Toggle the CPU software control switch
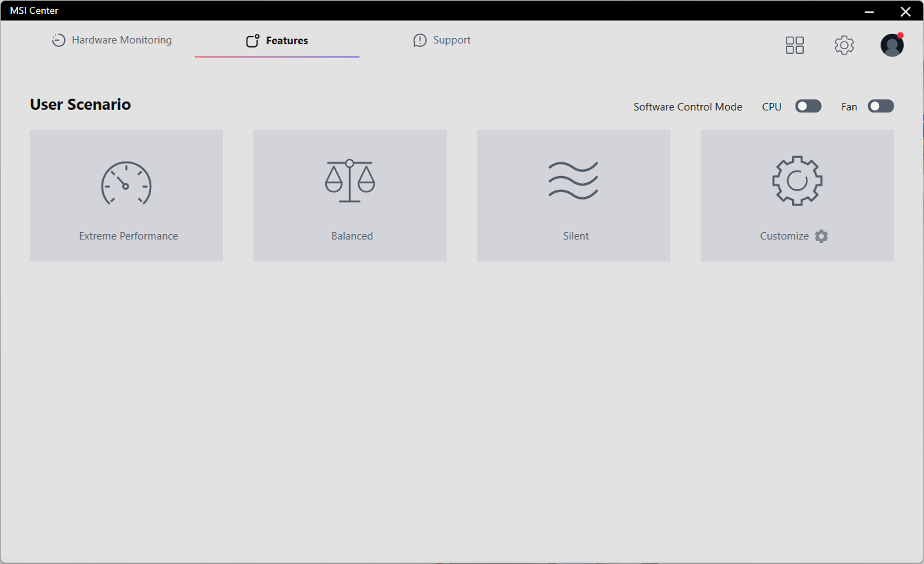The height and width of the screenshot is (564, 924). pos(808,106)
